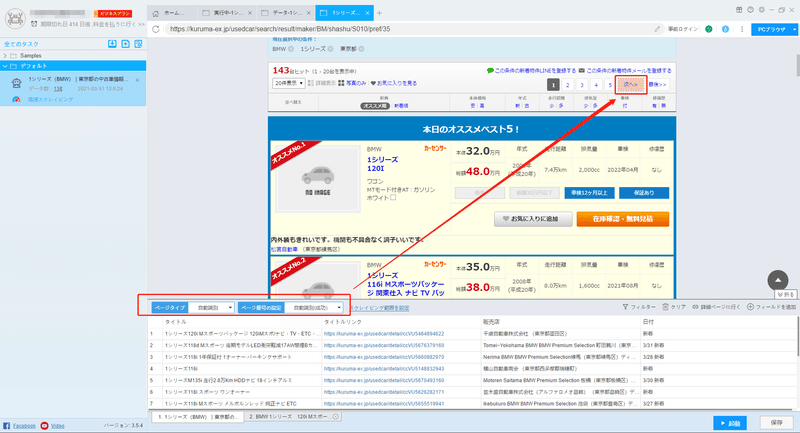Click the URL address bar field
Screen dimensions: 800x433
point(408,29)
